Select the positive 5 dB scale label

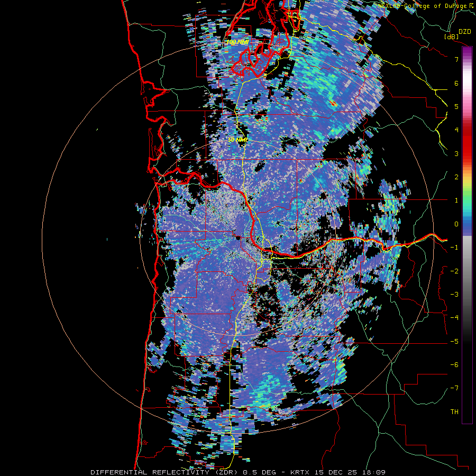tap(456, 106)
